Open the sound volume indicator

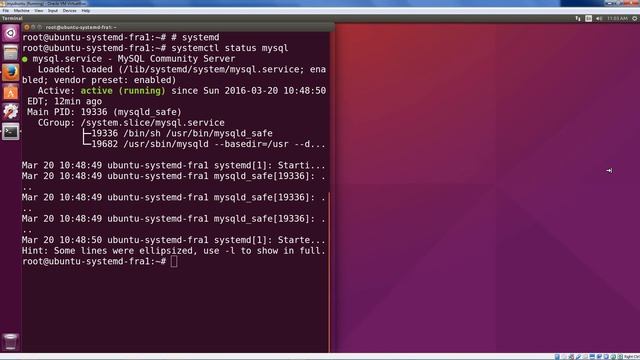(599, 18)
